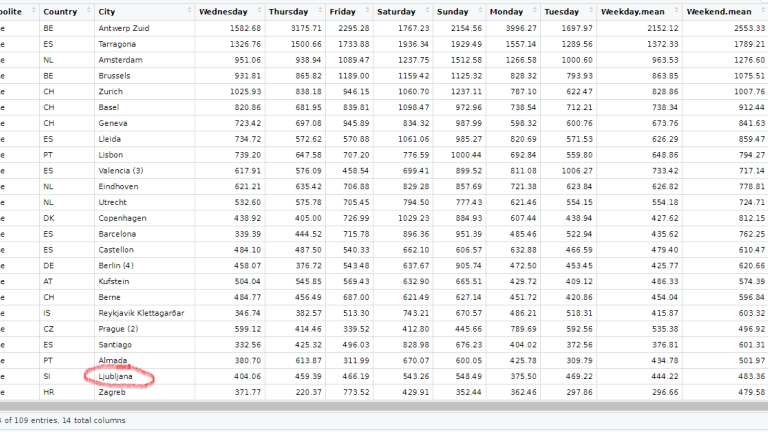Click the Thursday column sort icon
Screen dimensions: 768x432
pyautogui.click(x=318, y=12)
